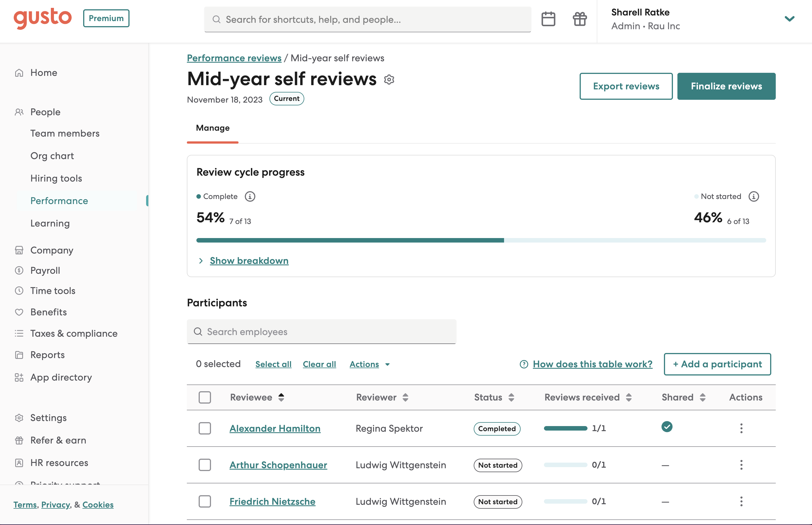
Task: Focus the Search employees field
Action: (x=321, y=332)
